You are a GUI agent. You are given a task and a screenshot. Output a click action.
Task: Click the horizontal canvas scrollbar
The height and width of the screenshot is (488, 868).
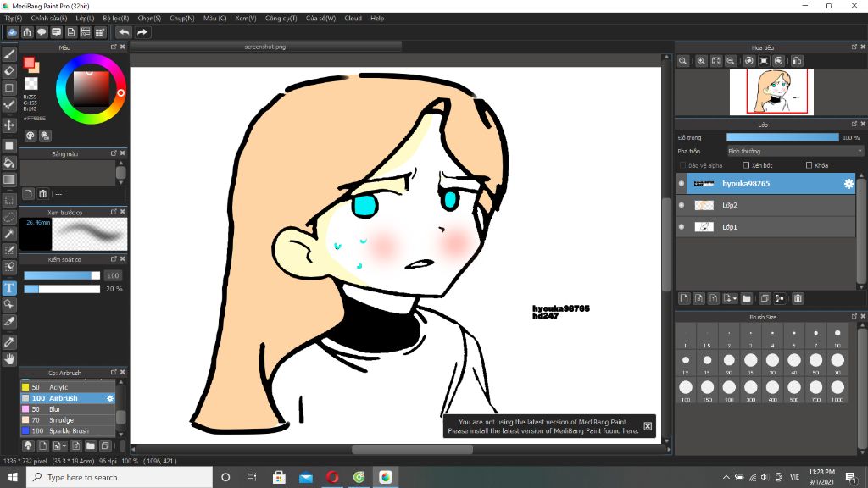413,449
